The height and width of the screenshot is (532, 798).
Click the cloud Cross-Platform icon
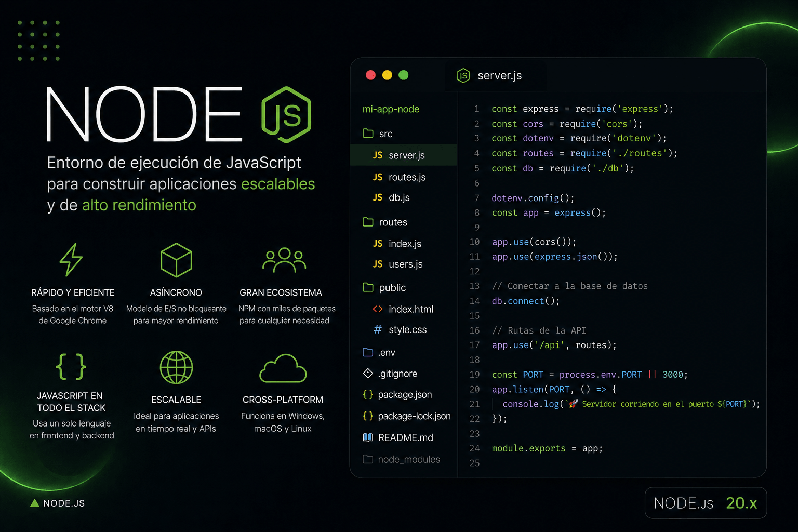pos(283,368)
